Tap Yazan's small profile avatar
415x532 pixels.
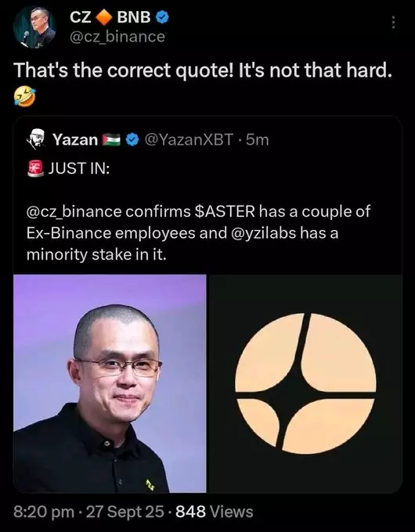tap(36, 139)
